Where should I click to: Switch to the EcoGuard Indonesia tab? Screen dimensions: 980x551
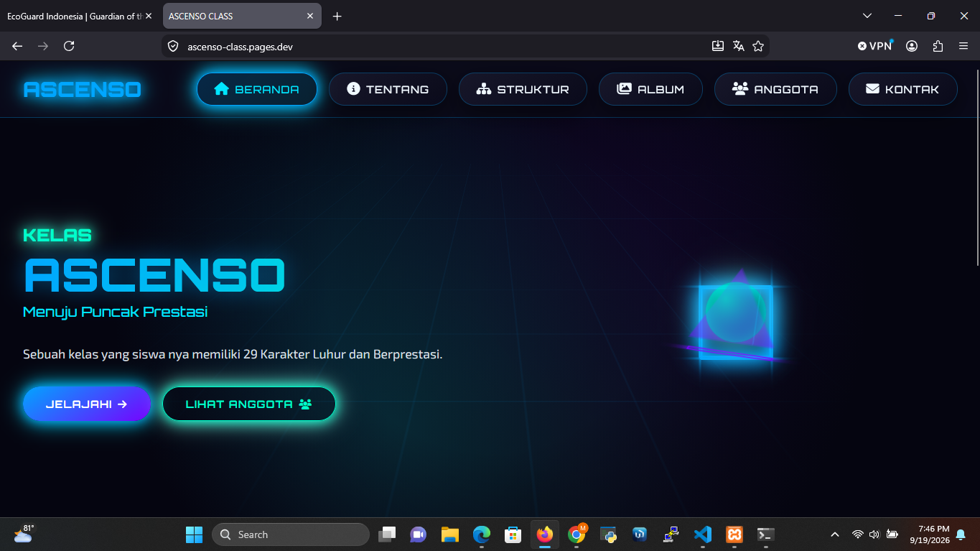[x=75, y=16]
